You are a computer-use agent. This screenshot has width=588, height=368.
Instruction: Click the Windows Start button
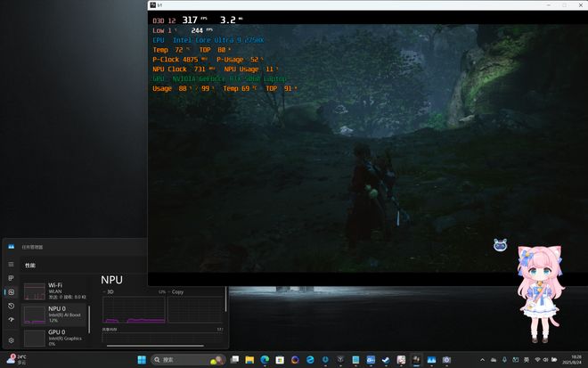coord(141,360)
